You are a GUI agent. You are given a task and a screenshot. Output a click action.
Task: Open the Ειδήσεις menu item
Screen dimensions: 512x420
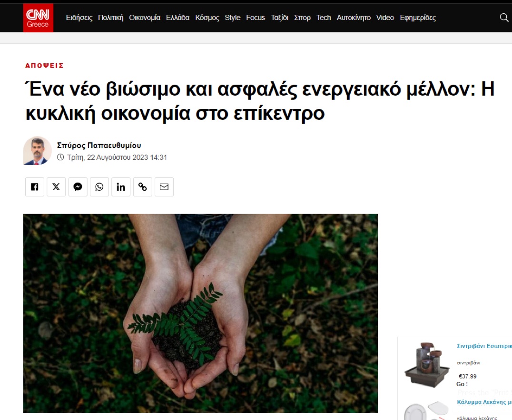tap(79, 18)
